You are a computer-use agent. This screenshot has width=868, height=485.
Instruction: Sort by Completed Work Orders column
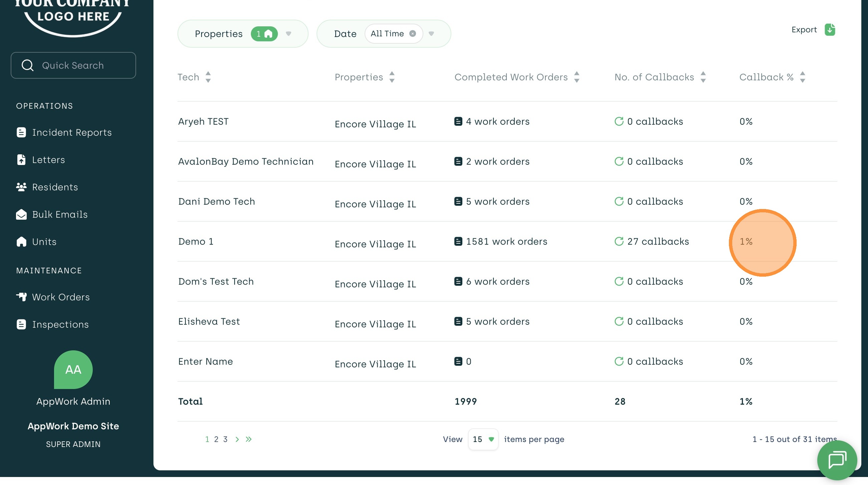coord(576,77)
